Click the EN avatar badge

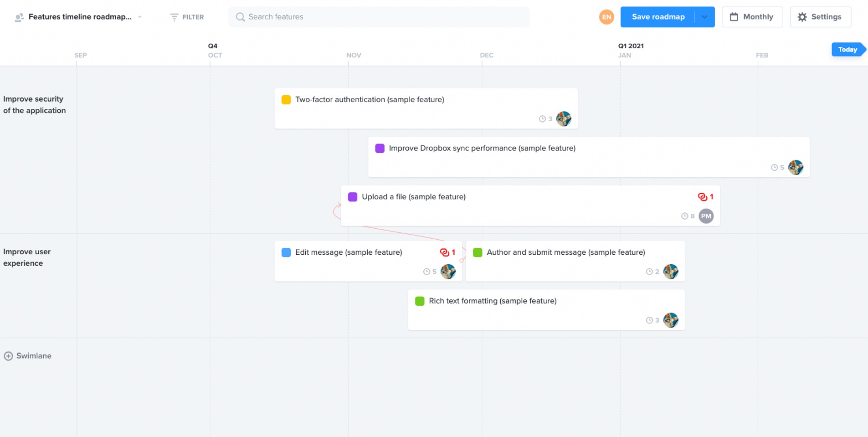click(x=606, y=17)
